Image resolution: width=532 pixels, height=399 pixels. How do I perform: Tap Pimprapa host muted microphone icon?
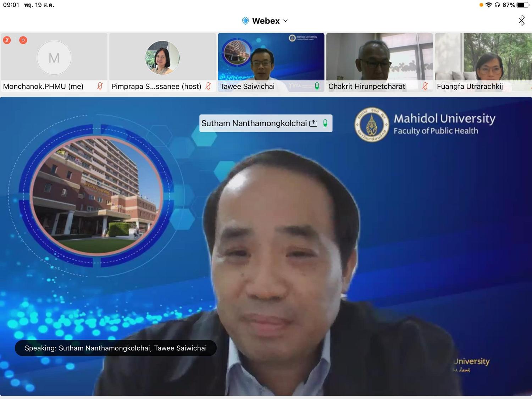point(209,86)
